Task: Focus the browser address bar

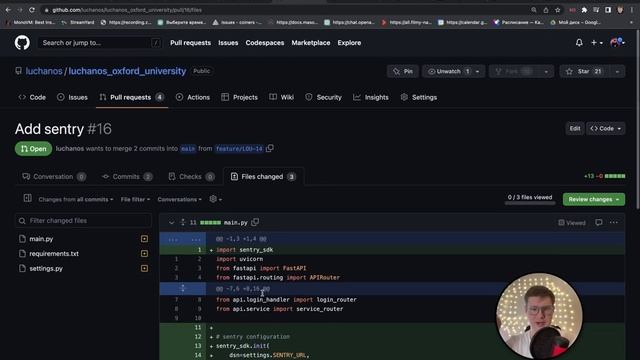Action: (x=286, y=10)
